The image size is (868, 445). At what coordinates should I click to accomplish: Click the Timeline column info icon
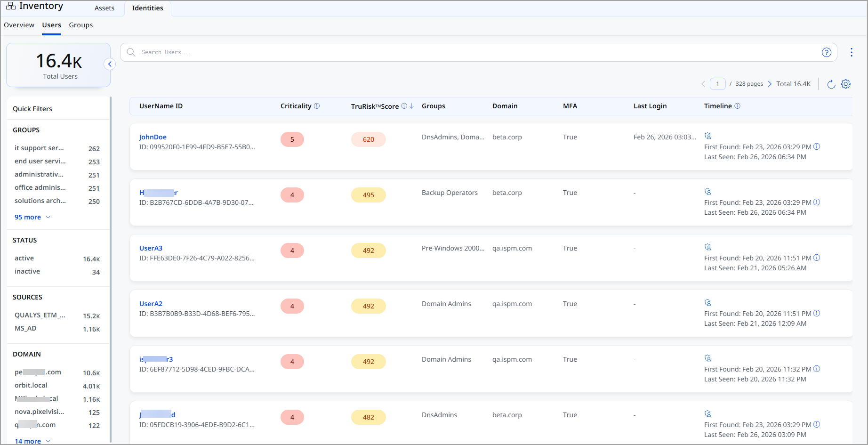pyautogui.click(x=737, y=106)
